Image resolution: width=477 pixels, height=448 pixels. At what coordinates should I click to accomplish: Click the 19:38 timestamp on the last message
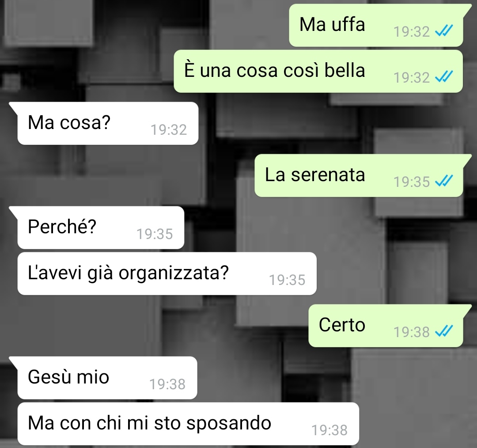[x=329, y=430]
